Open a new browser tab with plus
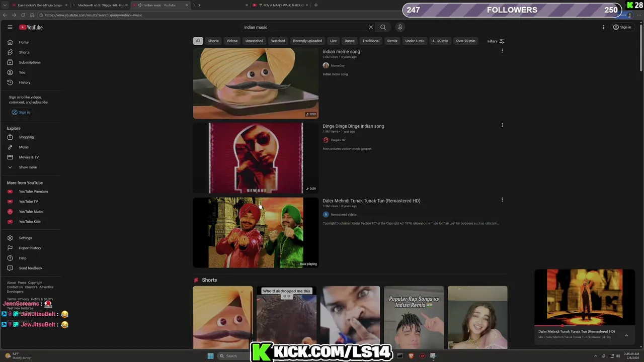This screenshot has width=644, height=362. [316, 5]
